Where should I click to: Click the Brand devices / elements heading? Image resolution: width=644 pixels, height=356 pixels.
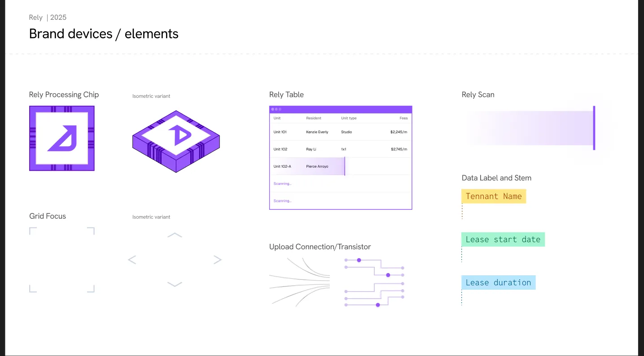pos(104,34)
